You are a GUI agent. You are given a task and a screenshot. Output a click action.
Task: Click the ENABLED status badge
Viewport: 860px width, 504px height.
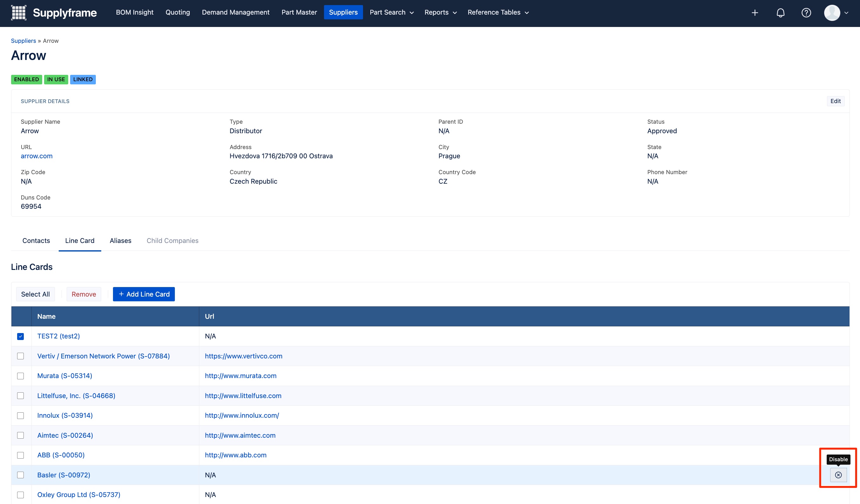(26, 79)
